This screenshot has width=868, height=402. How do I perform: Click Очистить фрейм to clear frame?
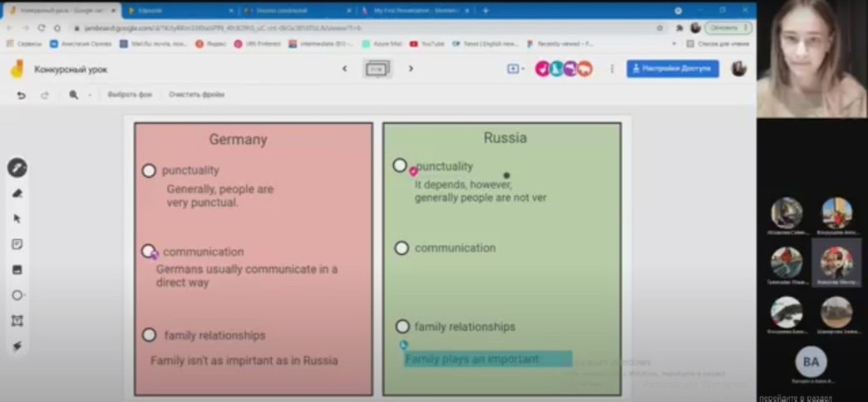point(197,95)
